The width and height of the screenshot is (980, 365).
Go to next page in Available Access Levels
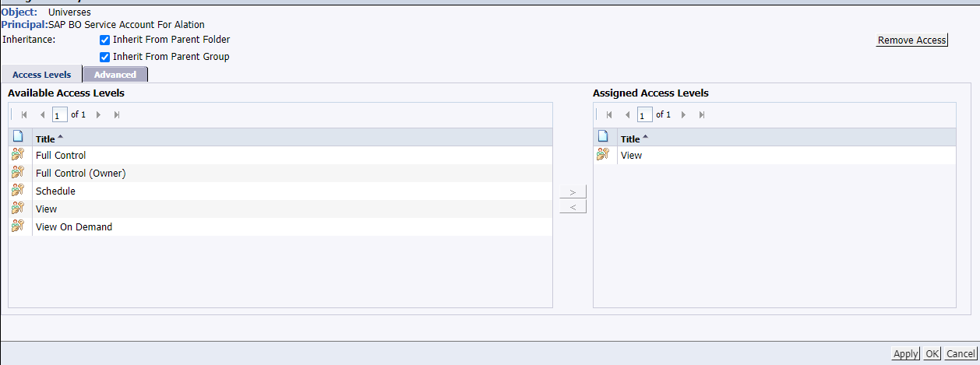click(99, 114)
